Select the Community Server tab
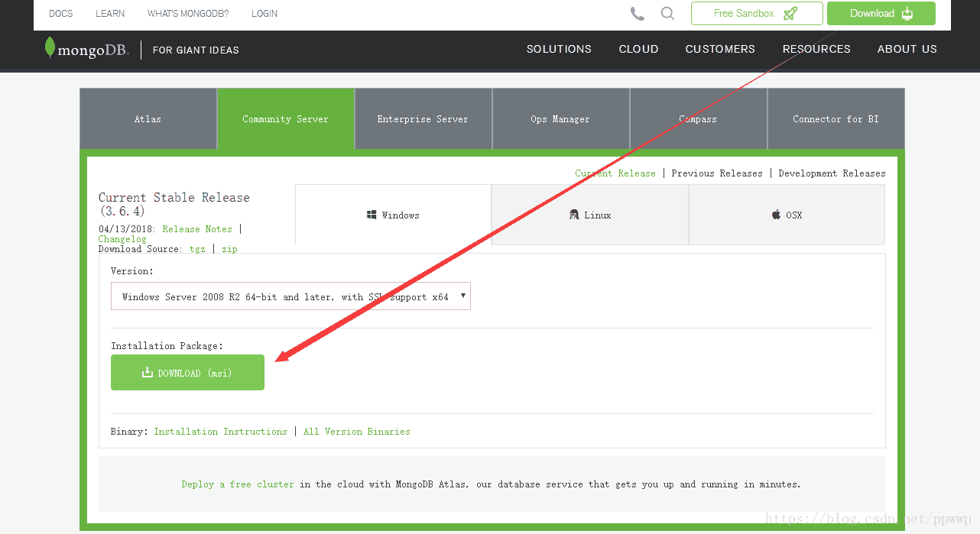 click(x=286, y=118)
